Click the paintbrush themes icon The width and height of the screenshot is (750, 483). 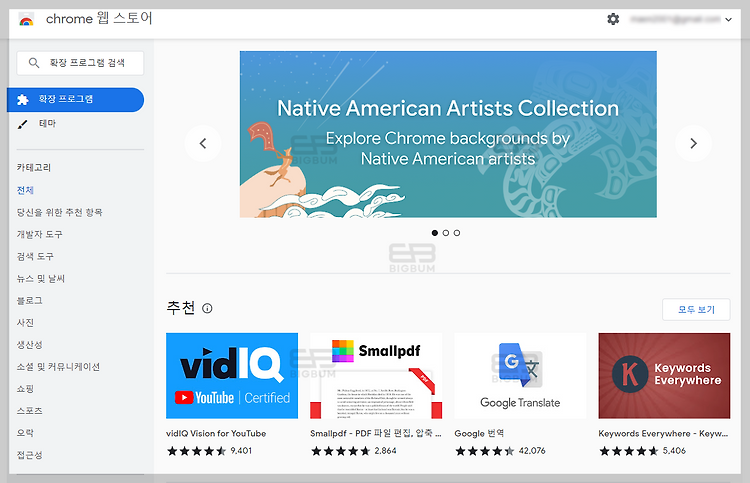[22, 124]
